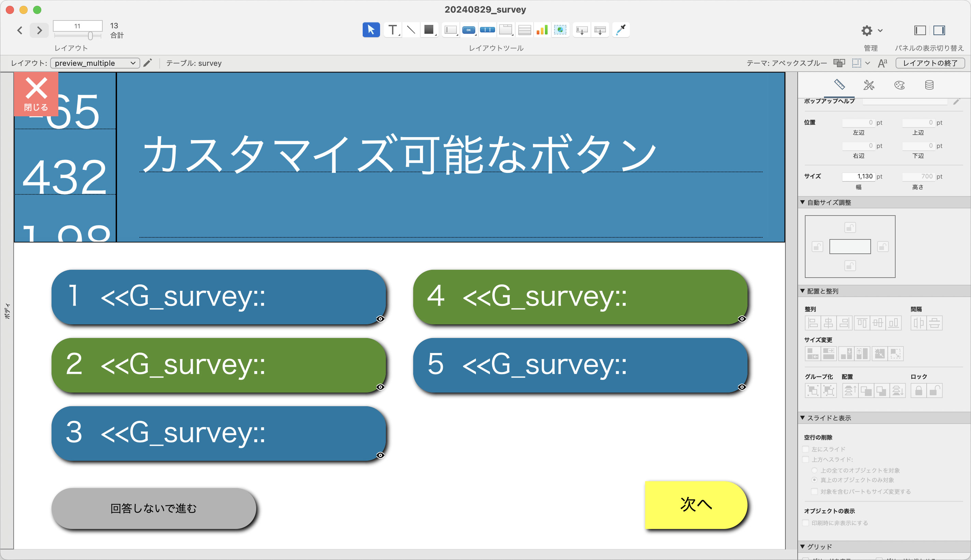Toggle the right inspector pane icon
This screenshot has height=560, width=971.
click(939, 30)
